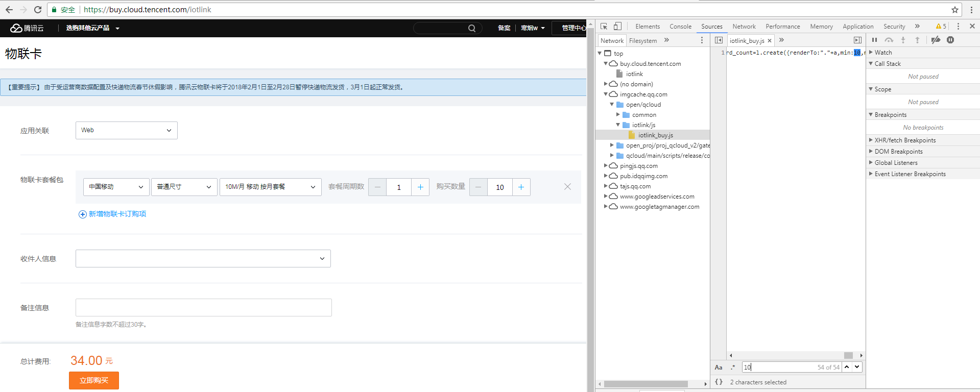
Task: Close the iotlink_buy.js editor tab
Action: (770, 41)
